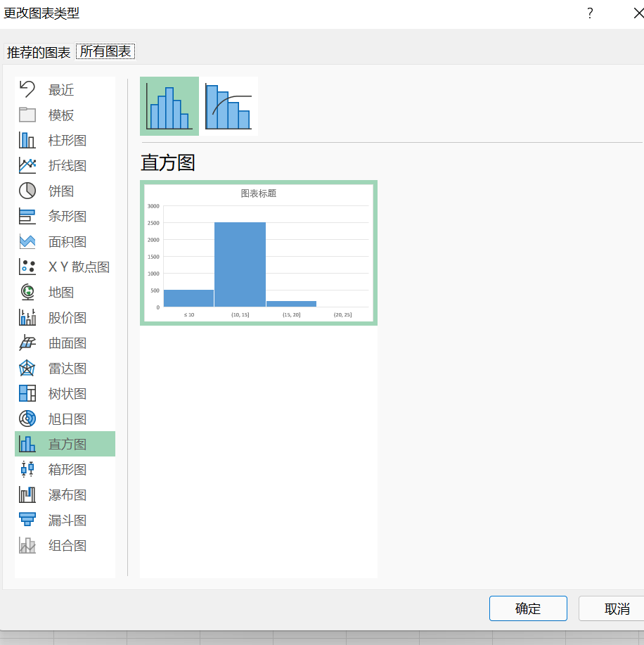Click the 最近 label text
Viewport: 644px width, 645px height.
point(61,89)
